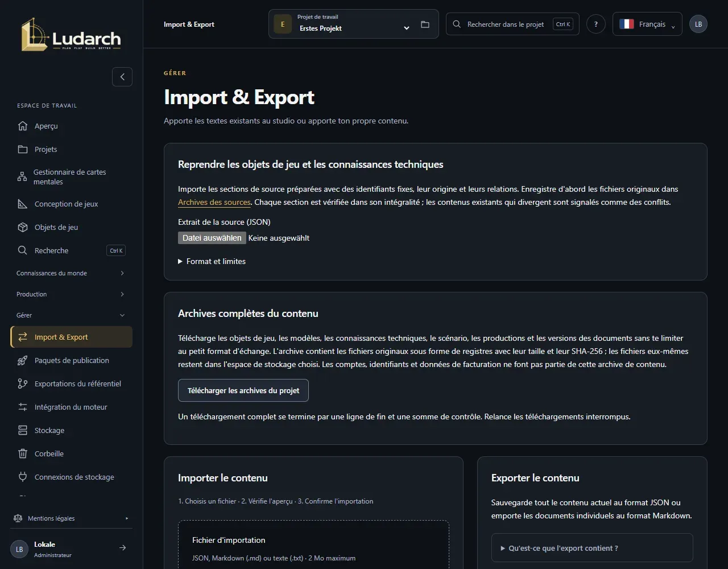Image resolution: width=728 pixels, height=569 pixels.
Task: Follow the Archives des sources link
Action: click(214, 202)
